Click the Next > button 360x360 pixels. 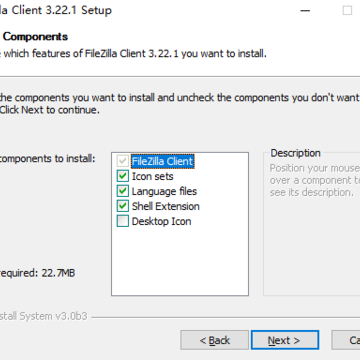tap(285, 340)
